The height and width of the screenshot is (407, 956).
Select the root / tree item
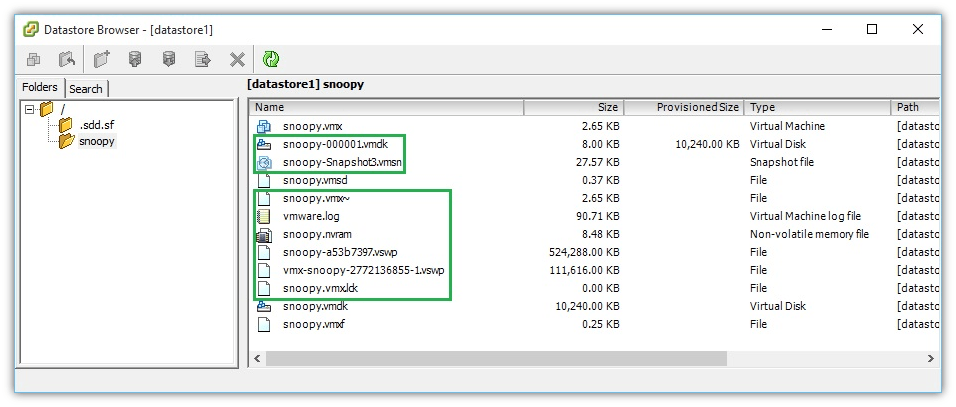63,110
